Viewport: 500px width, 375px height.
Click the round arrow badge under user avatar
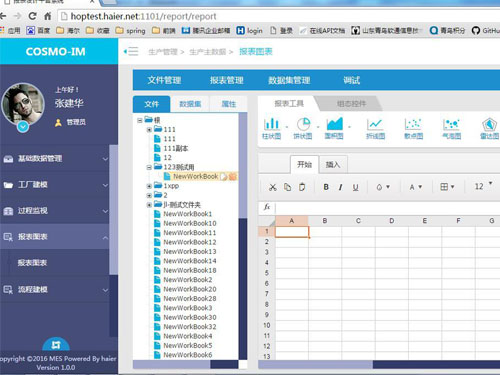tap(23, 127)
